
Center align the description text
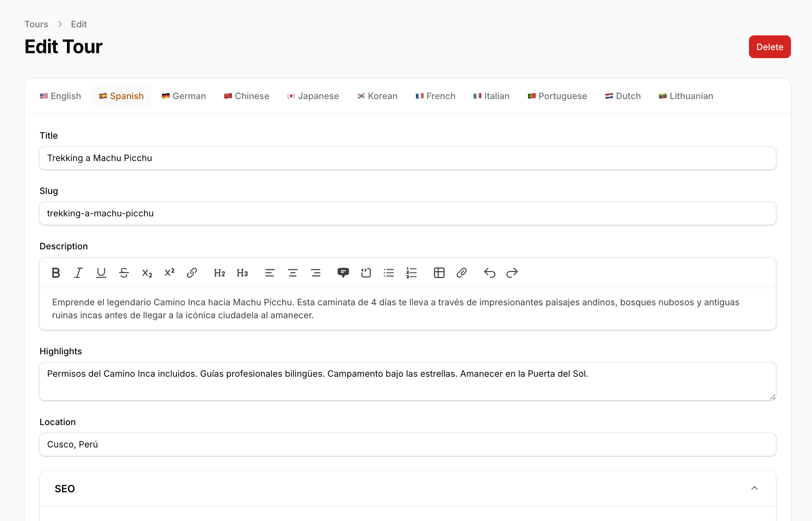293,273
